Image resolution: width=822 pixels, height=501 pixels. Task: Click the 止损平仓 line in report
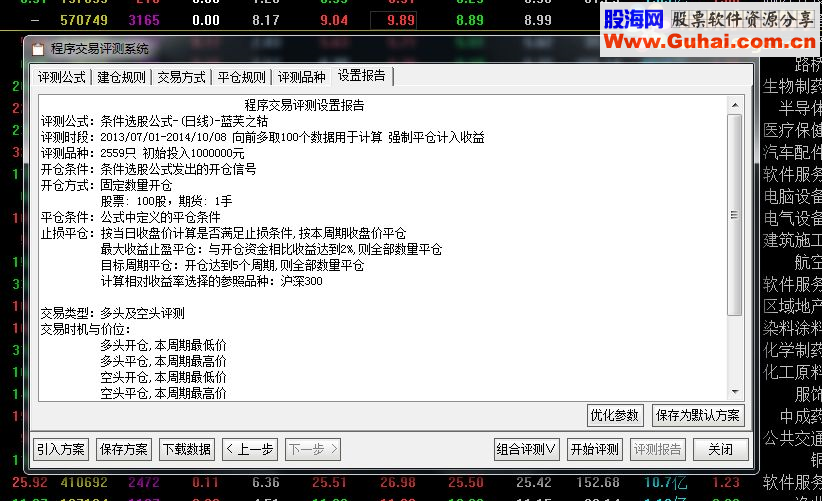coord(224,233)
